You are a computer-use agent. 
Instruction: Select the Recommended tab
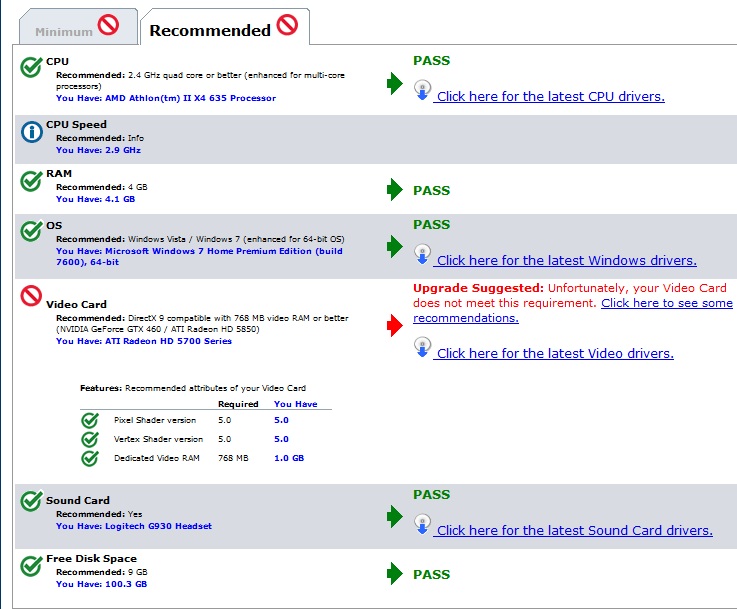[x=225, y=27]
